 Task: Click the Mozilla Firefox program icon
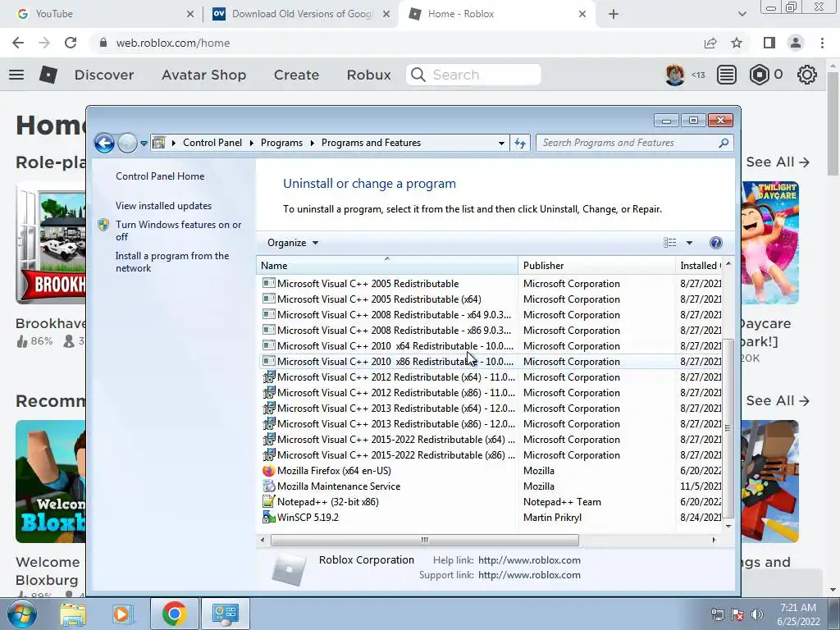pos(268,471)
